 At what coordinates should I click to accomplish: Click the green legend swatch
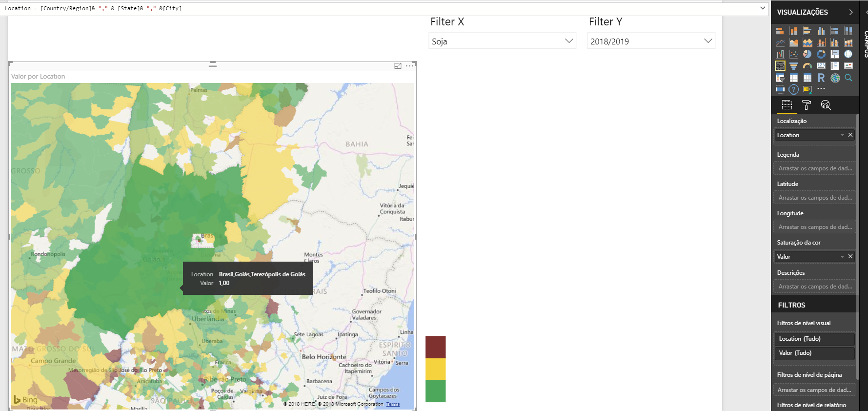point(436,391)
